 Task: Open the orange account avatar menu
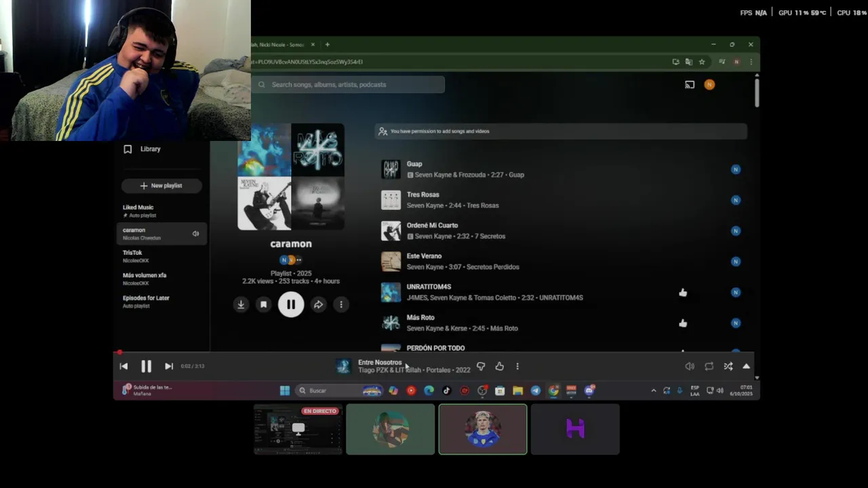(x=709, y=85)
